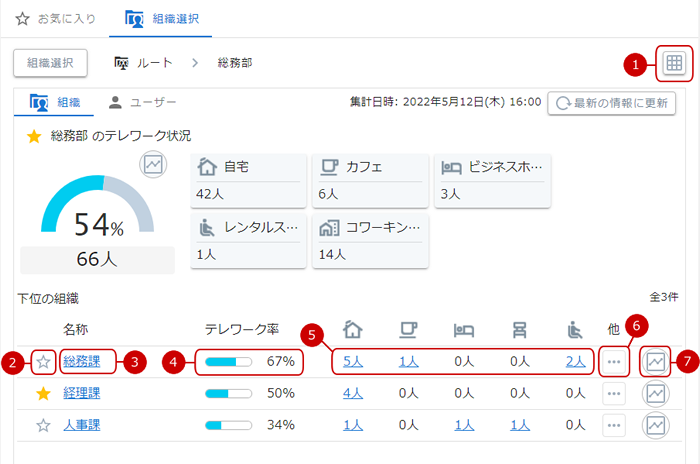
Task: Open 1人 cafe count for 総務課
Action: (408, 361)
